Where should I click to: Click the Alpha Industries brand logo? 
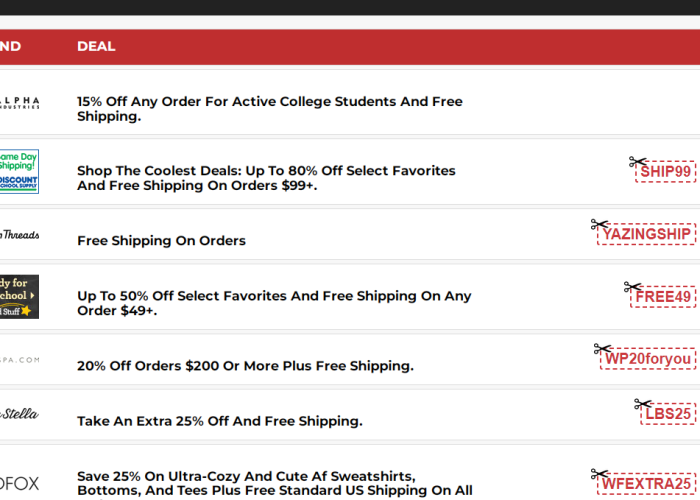point(19,103)
